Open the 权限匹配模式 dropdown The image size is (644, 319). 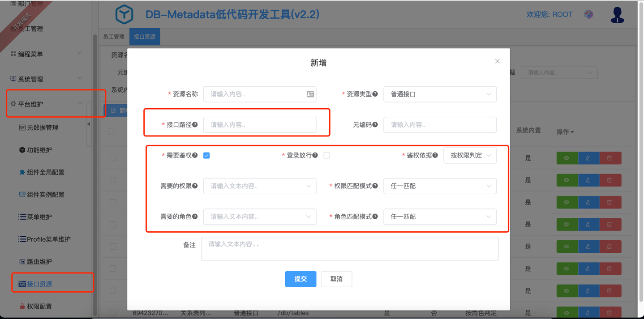point(439,186)
